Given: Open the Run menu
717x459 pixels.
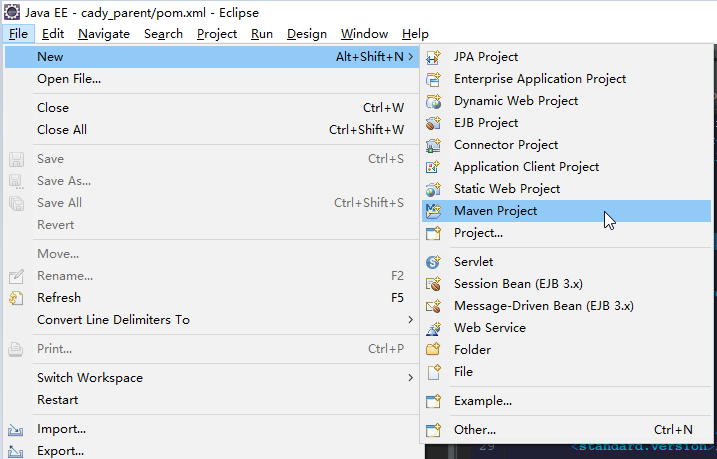Looking at the screenshot, I should tap(262, 34).
